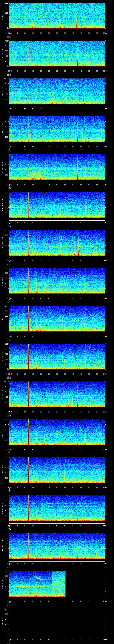Open the spectrogram plot beginning at 20:24:00
The height and width of the screenshot is (644, 114).
coord(57,16)
